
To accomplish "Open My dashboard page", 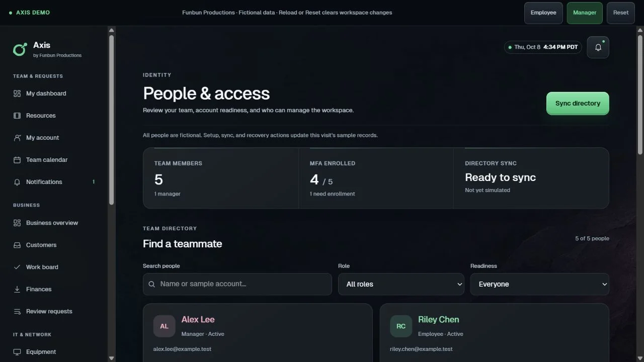I will tap(54, 94).
